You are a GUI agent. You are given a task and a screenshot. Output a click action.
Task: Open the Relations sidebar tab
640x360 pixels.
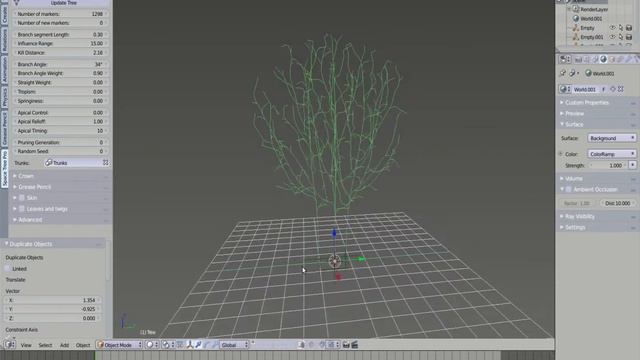[4, 40]
